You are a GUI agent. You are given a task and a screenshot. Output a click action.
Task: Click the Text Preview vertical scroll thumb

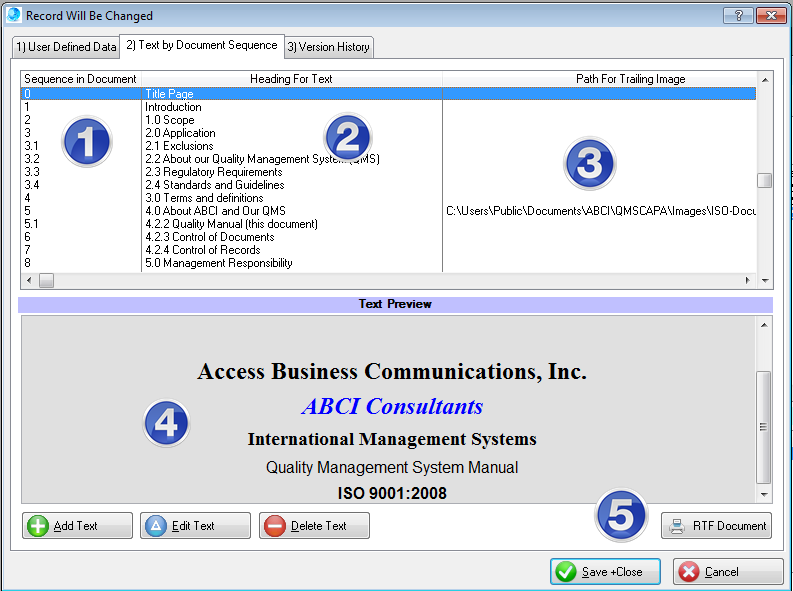coord(764,427)
